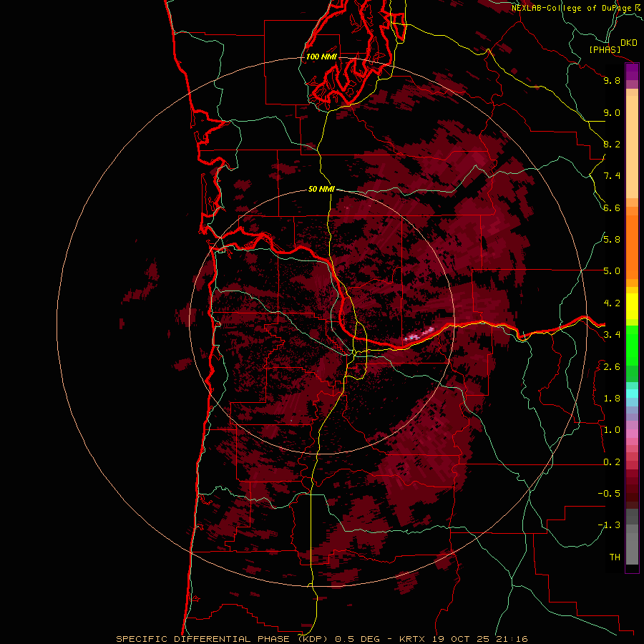Select the 9.0 value on the color scale
This screenshot has height=644, width=644.
pyautogui.click(x=612, y=112)
